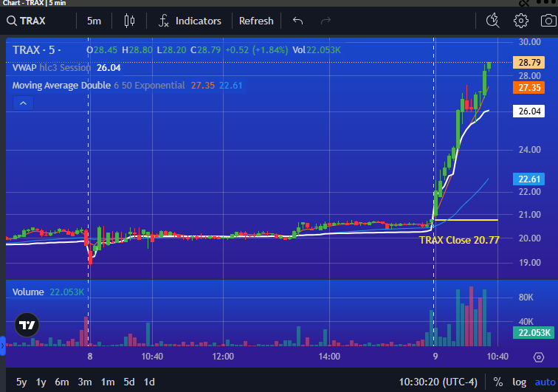The image size is (558, 392).
Task: Collapse the indicator legend chevron
Action: pyautogui.click(x=23, y=103)
